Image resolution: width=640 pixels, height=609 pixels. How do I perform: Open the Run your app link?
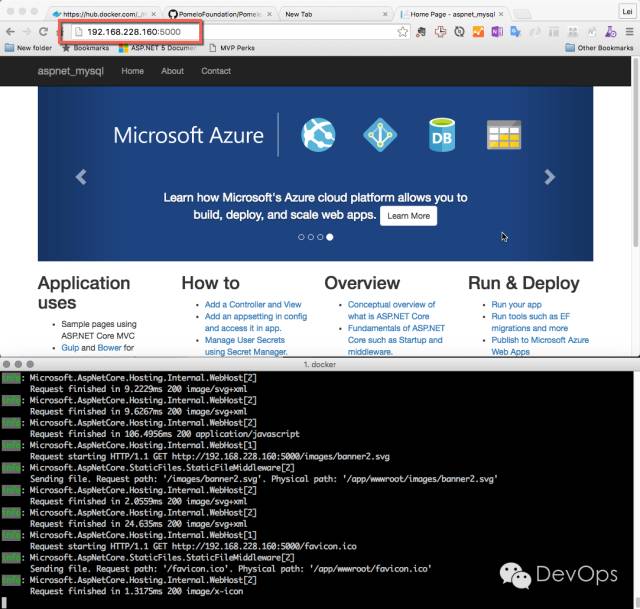point(516,304)
